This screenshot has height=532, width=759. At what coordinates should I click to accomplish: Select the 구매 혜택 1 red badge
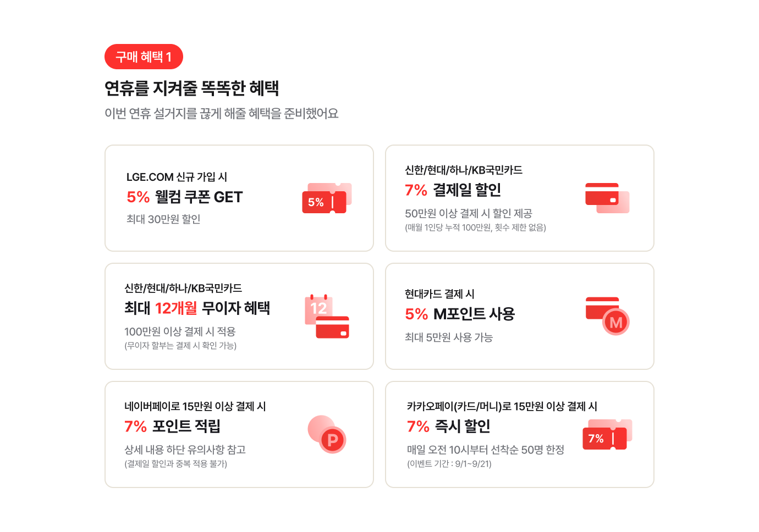point(144,57)
